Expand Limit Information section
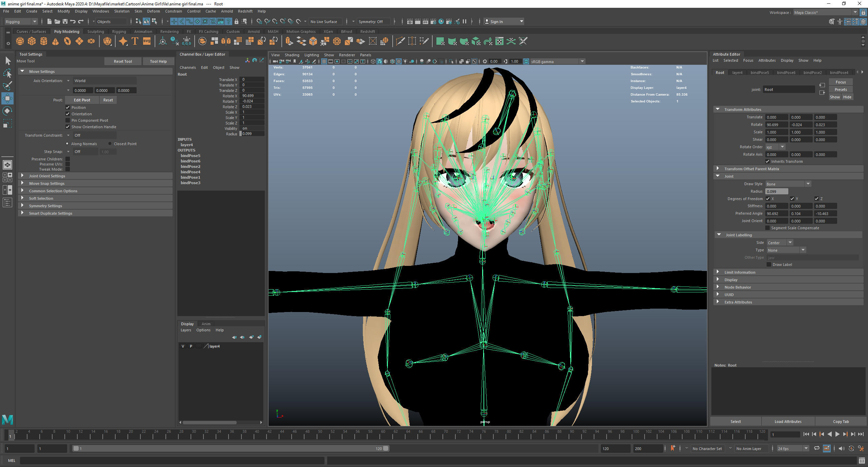 tap(788, 272)
